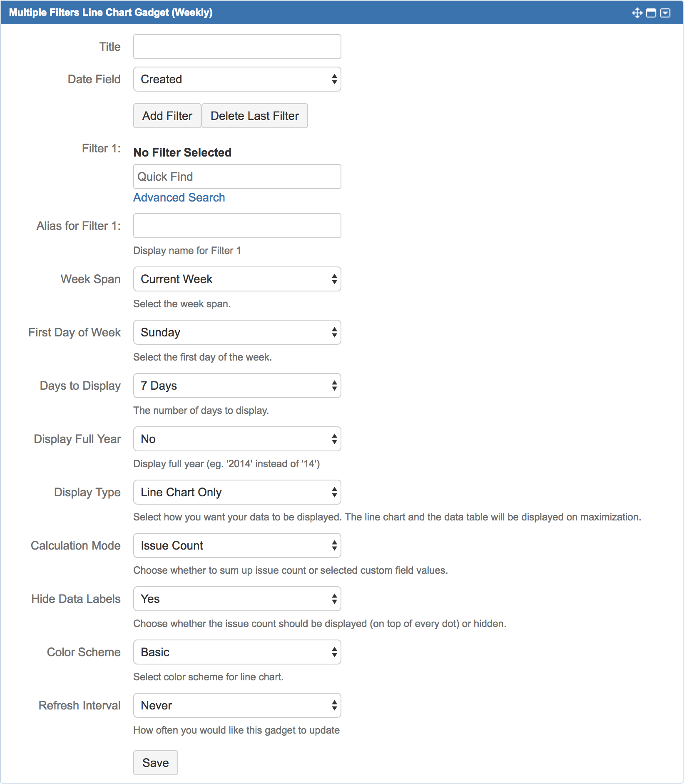Change the Days to Display selection
The height and width of the screenshot is (784, 684).
237,386
